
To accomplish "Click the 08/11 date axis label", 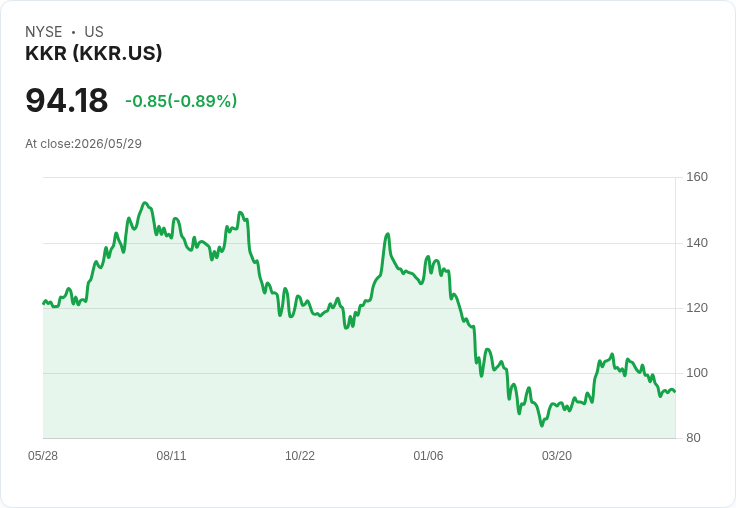I will (171, 456).
